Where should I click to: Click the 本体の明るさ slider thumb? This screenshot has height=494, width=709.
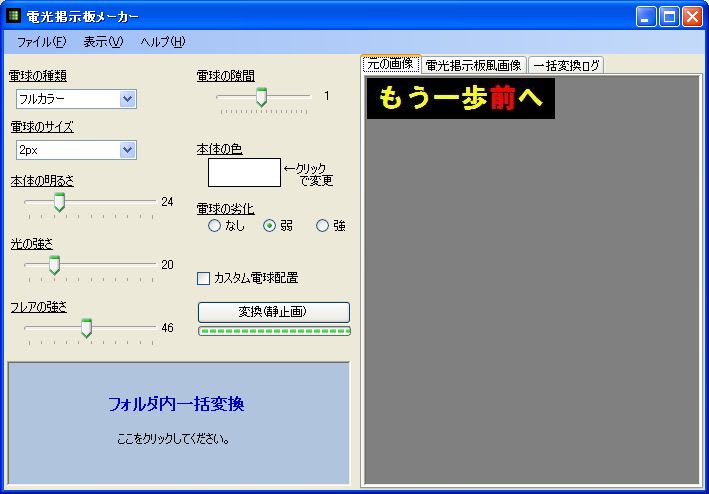tap(59, 202)
